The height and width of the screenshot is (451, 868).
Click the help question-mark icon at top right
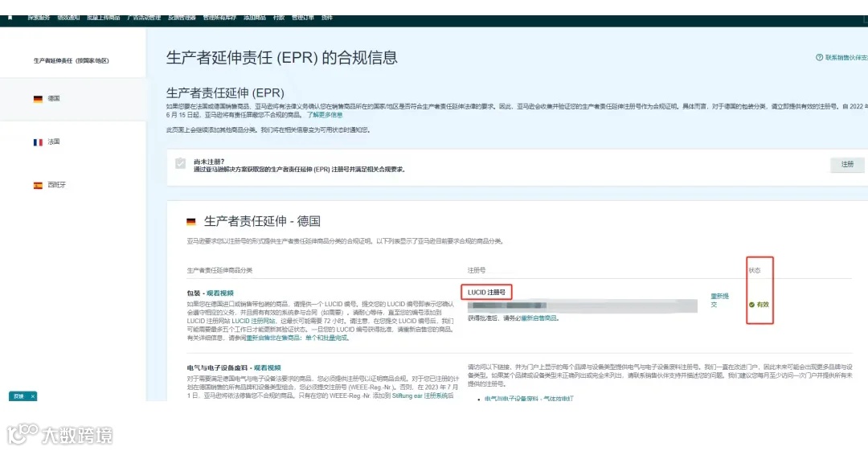click(x=819, y=57)
